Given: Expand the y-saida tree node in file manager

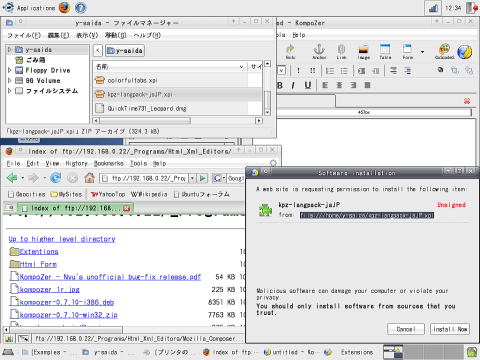Looking at the screenshot, I should [x=10, y=50].
